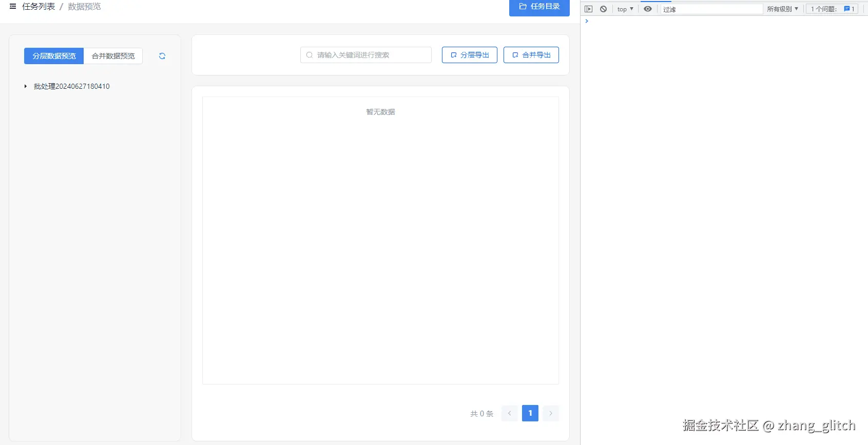This screenshot has width=868, height=445.
Task: Click the 合并导出 button
Action: coord(531,55)
